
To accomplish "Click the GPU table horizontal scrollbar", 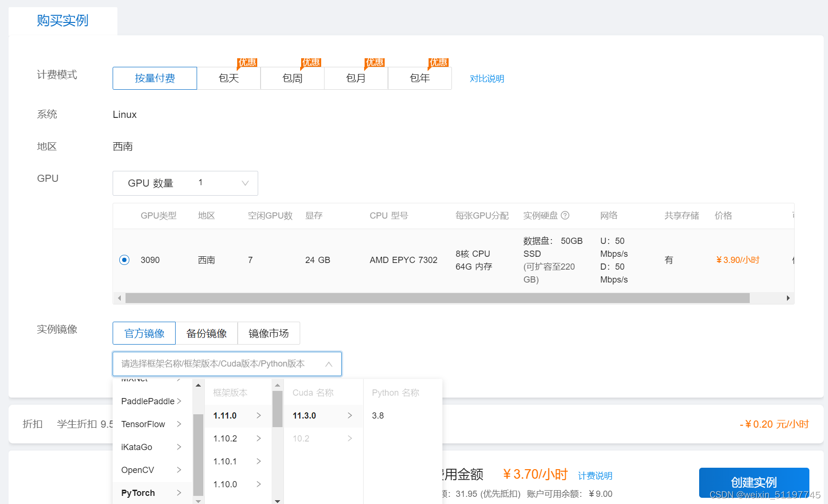I will pyautogui.click(x=437, y=298).
